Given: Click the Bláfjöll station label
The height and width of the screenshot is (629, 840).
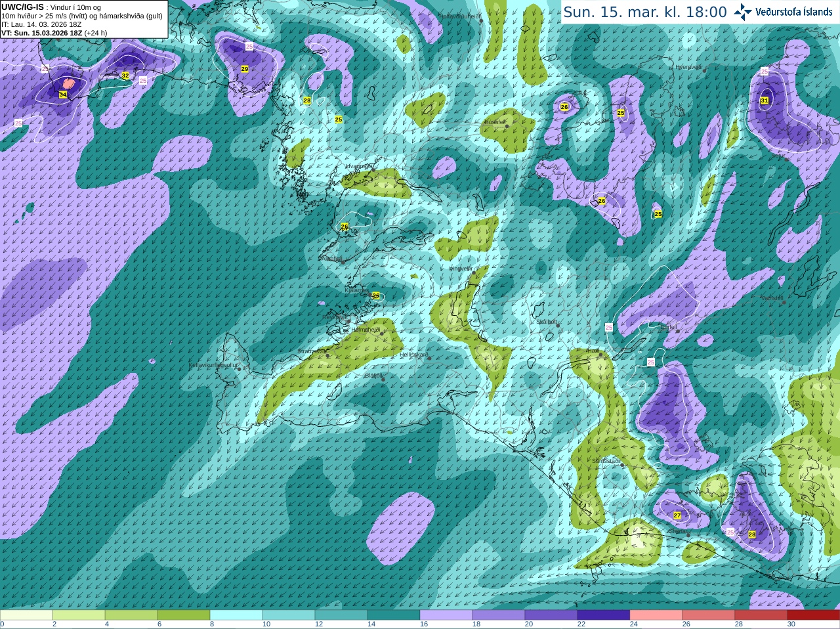Looking at the screenshot, I should [373, 376].
